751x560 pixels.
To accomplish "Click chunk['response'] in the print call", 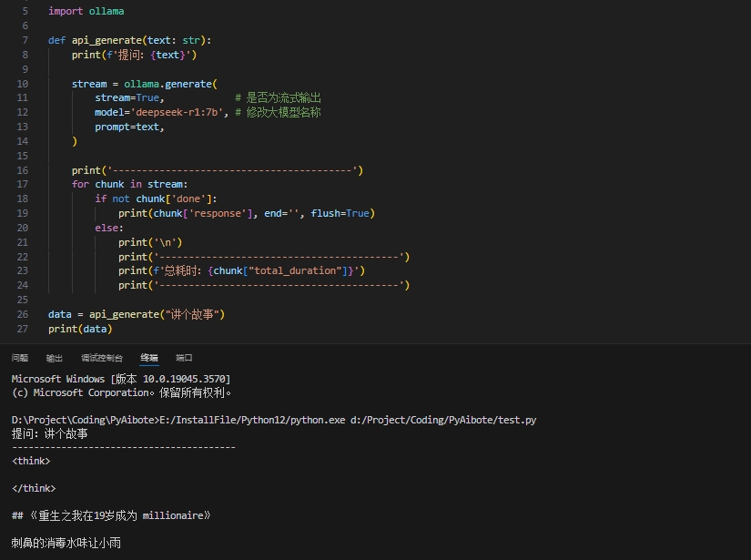I will click(x=203, y=213).
